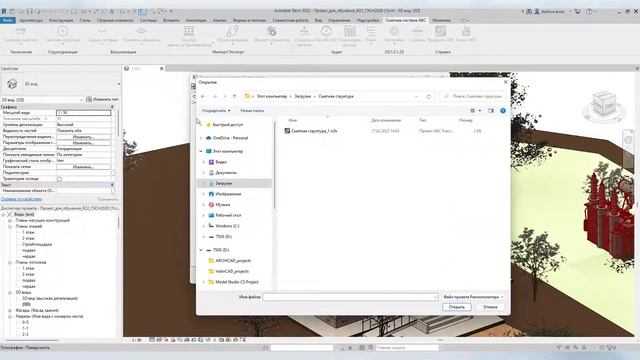This screenshot has height=360, width=640.
Task: Open the Файл ribbon tab
Action: (x=8, y=20)
